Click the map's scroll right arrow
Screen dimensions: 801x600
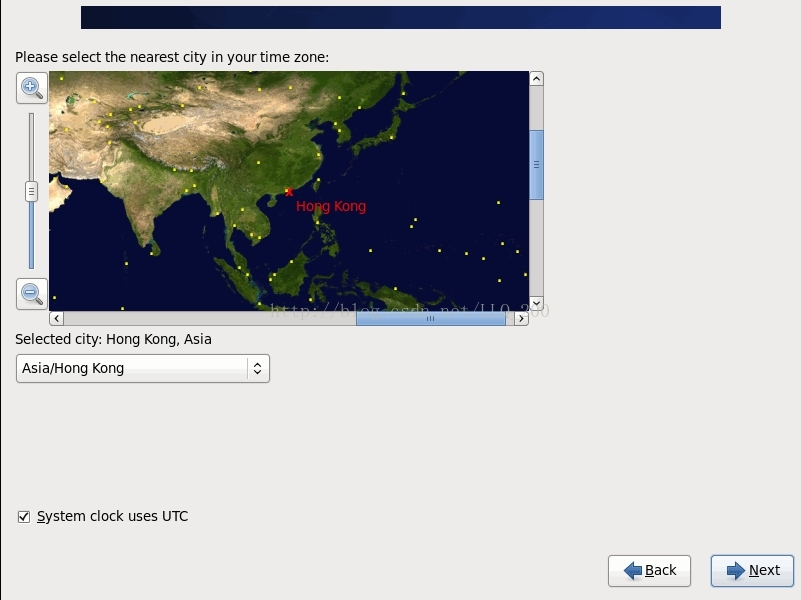coord(521,319)
